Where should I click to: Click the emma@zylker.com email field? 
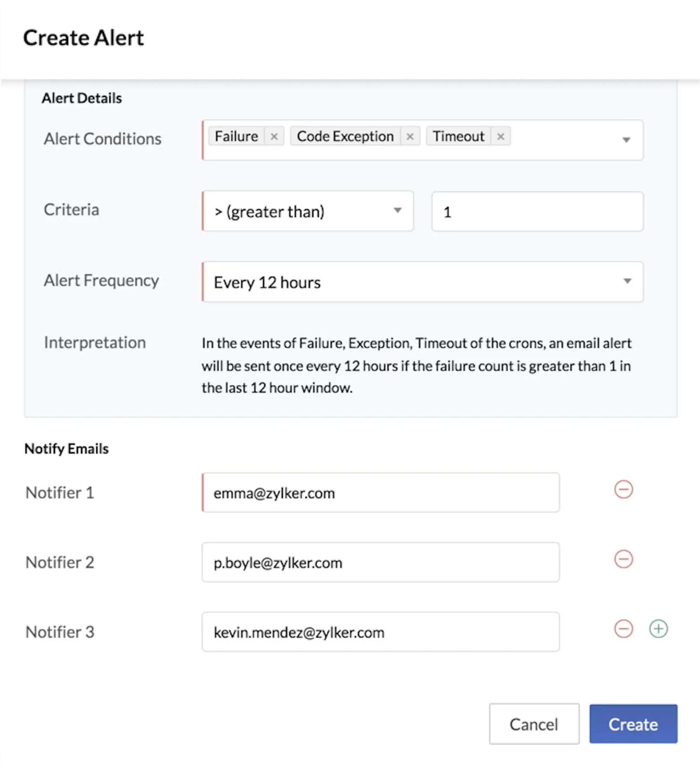(x=380, y=492)
